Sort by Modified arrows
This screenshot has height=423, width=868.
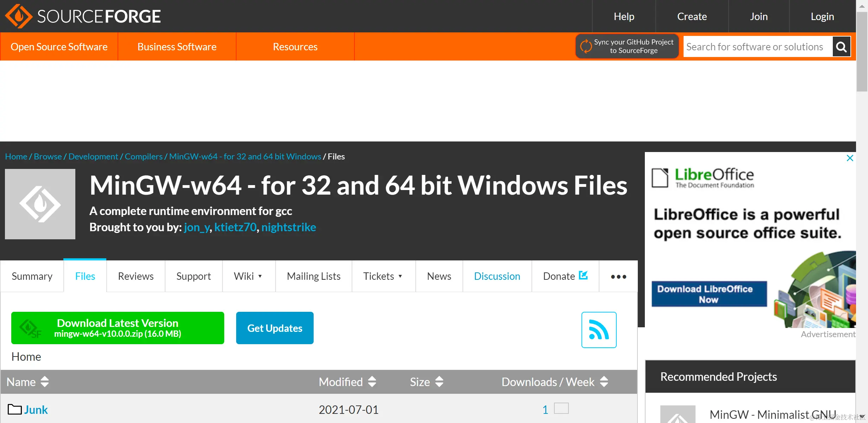pyautogui.click(x=372, y=382)
